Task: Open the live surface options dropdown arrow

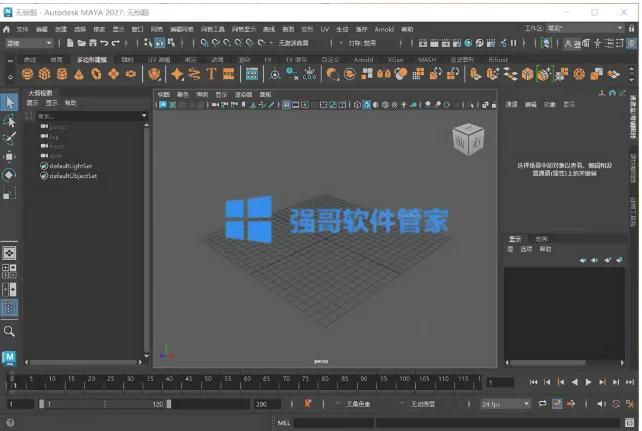Action: (271, 43)
